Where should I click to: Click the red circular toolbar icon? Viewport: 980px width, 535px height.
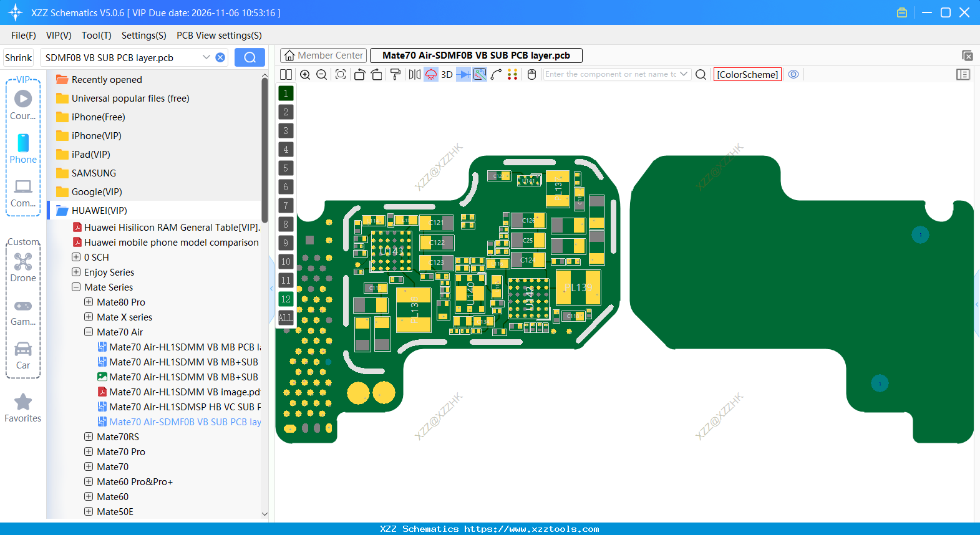[x=431, y=74]
